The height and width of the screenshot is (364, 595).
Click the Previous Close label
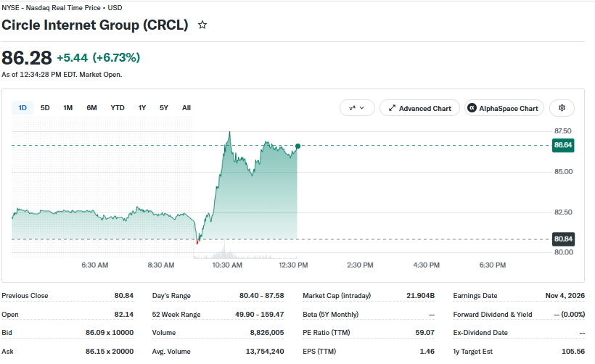[x=25, y=296]
